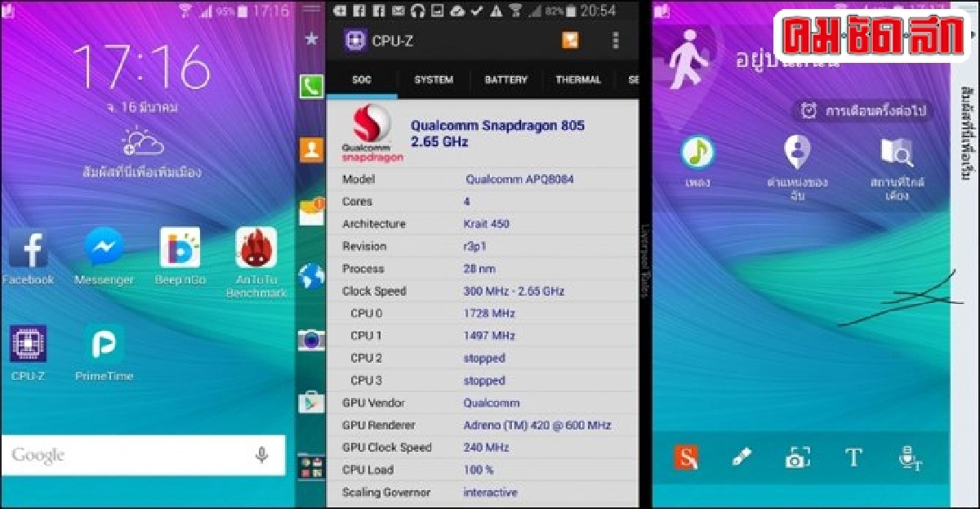Screen dimensions: 980x509
Task: Tap the star icon in the edge panel
Action: point(311,38)
